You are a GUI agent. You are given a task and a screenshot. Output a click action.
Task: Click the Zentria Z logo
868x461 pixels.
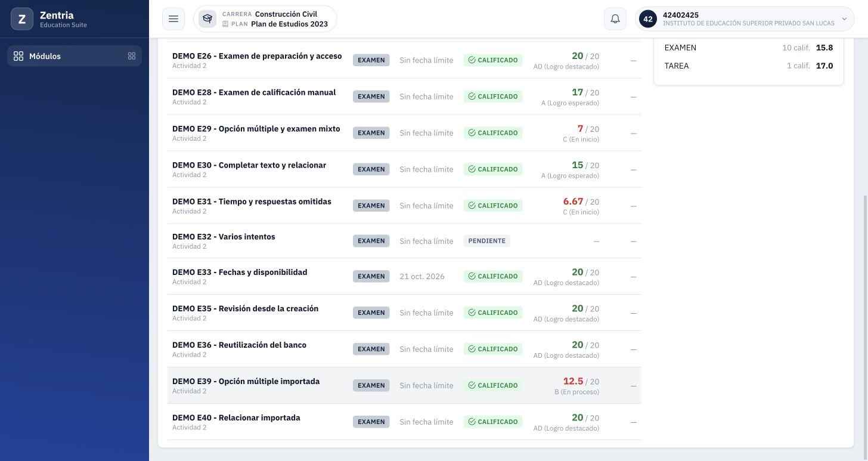pos(22,19)
